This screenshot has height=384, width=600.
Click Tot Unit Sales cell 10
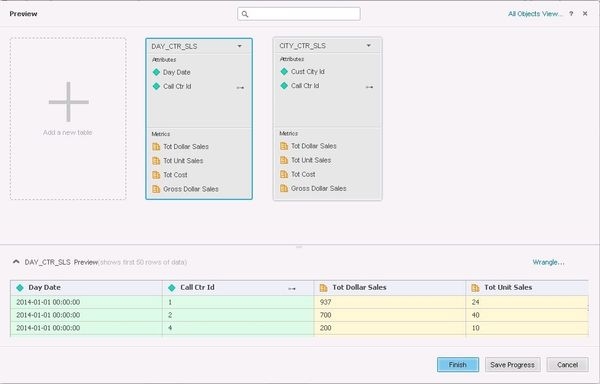coord(527,328)
